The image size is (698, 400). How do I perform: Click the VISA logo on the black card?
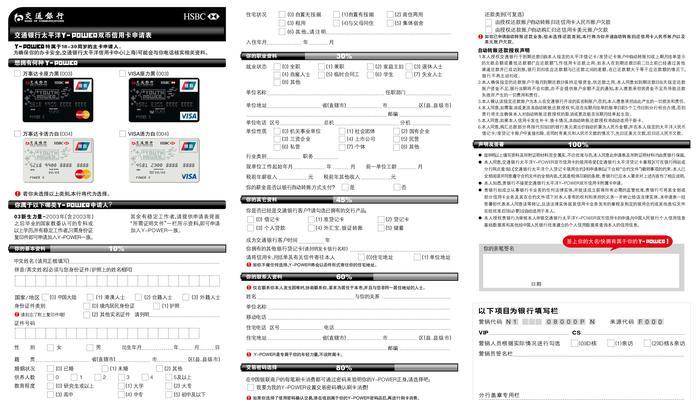[x=189, y=116]
